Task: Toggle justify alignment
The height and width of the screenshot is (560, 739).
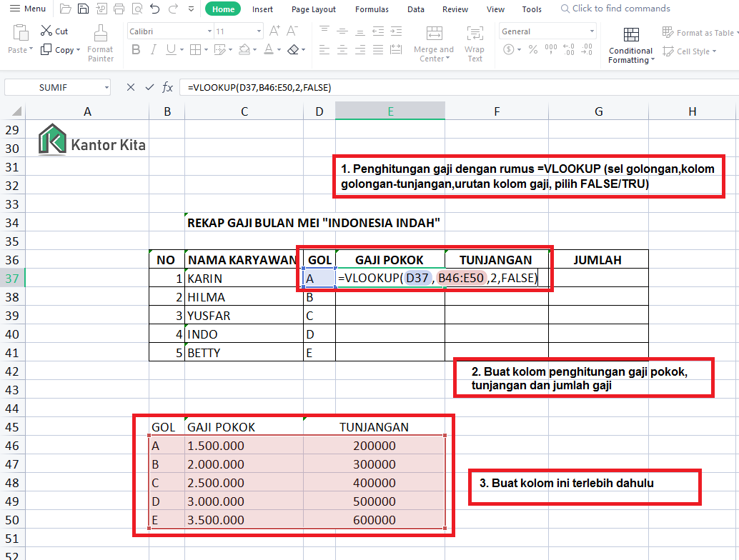Action: coord(378,49)
